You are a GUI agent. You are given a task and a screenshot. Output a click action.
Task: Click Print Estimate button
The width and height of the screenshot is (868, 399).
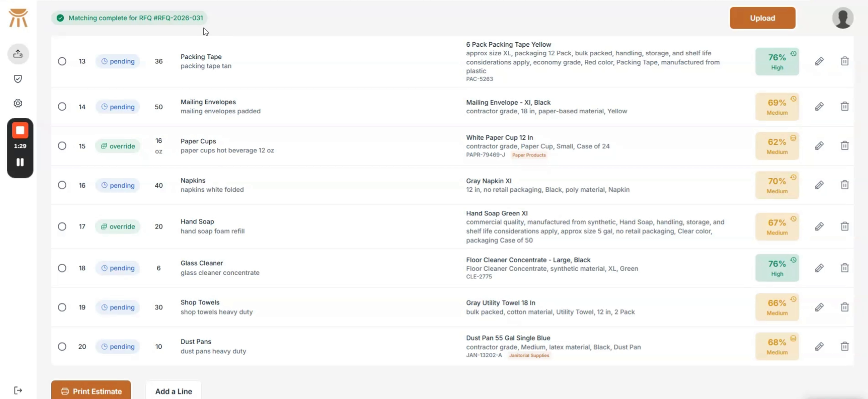tap(91, 390)
